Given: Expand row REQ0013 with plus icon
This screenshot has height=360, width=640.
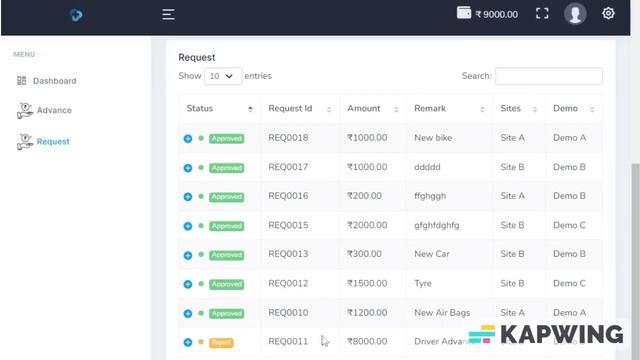Looking at the screenshot, I should [188, 255].
